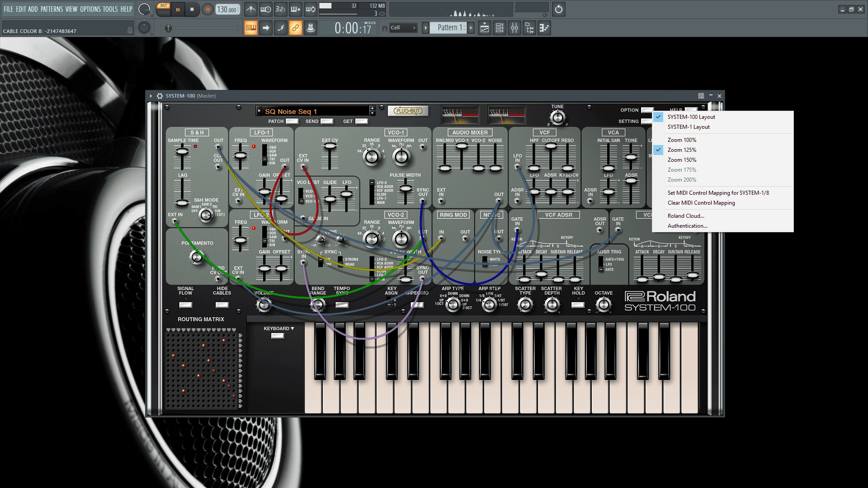This screenshot has height=488, width=868.
Task: Choose Zoom 150% in the menu
Action: [723, 160]
